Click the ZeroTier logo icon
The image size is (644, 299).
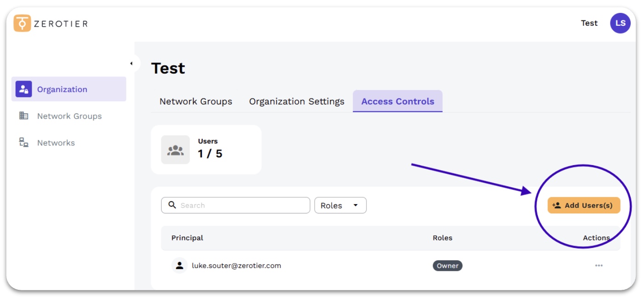[22, 23]
